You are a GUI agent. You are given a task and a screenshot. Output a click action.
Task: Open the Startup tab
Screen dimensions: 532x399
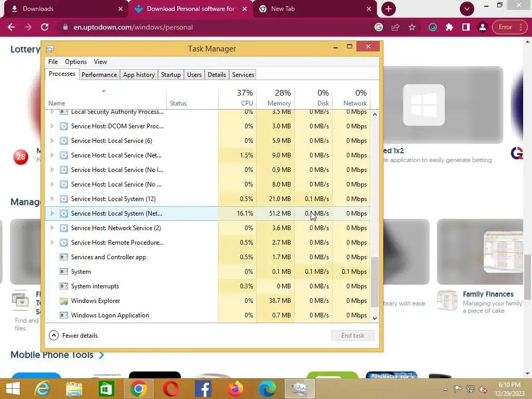tap(170, 75)
